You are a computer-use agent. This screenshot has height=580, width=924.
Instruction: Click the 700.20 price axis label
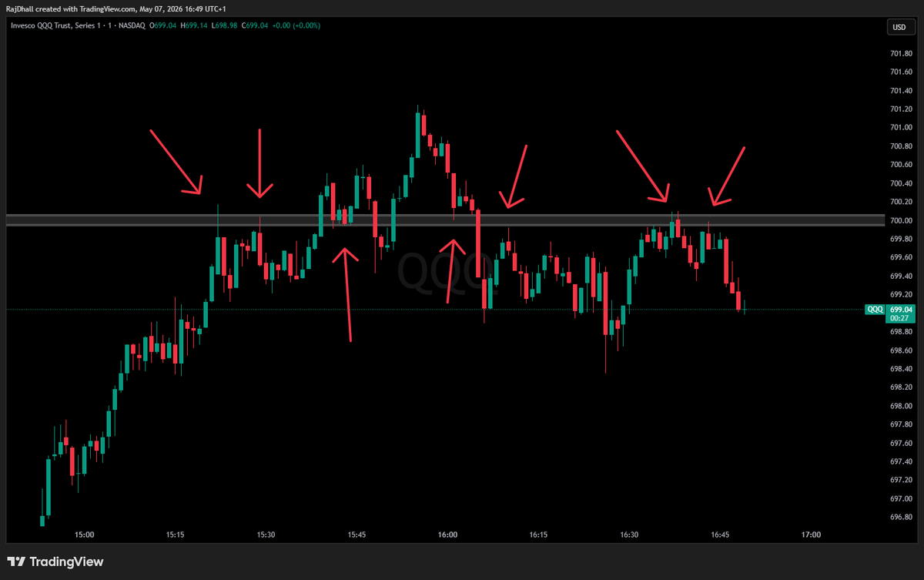(x=901, y=202)
